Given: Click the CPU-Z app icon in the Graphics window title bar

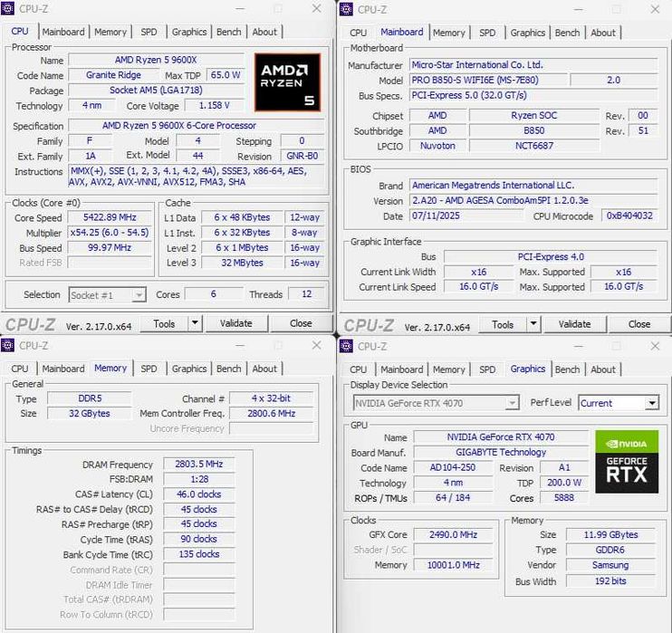Looking at the screenshot, I should click(346, 346).
